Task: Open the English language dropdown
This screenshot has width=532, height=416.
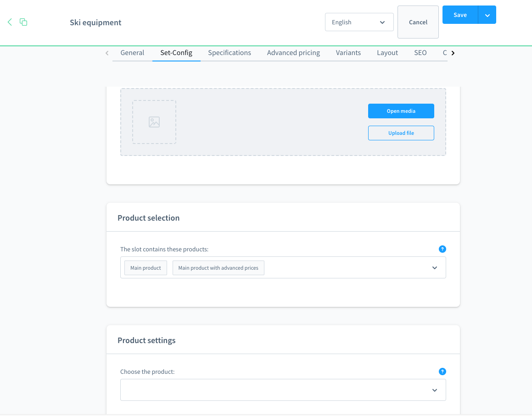Action: (359, 22)
